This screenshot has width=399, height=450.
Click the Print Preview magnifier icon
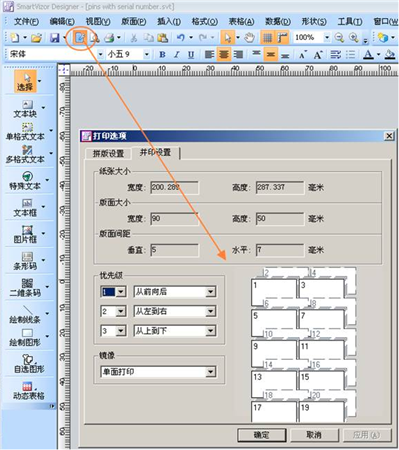coord(95,38)
